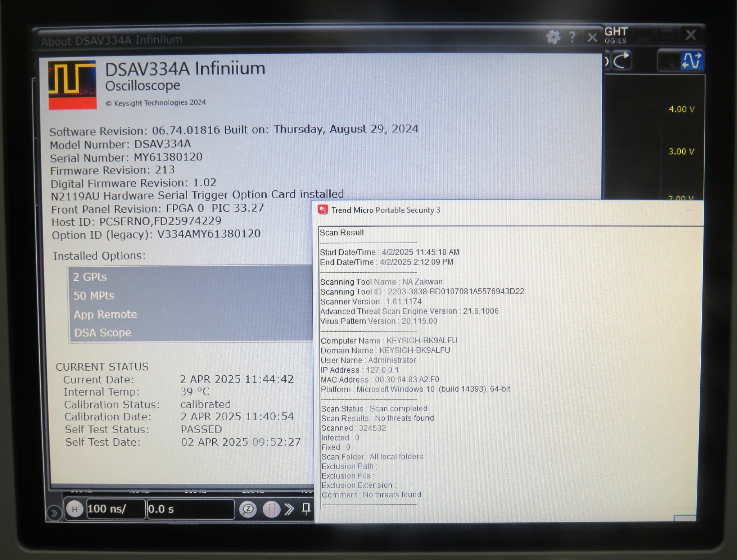Viewport: 737px width, 560px height.
Task: Click the 3.00 V scale label
Action: pos(682,152)
